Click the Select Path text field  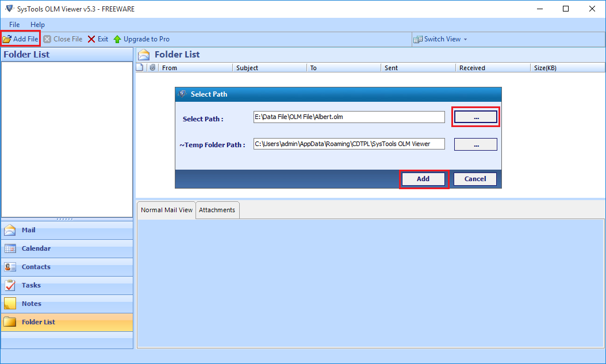(349, 117)
